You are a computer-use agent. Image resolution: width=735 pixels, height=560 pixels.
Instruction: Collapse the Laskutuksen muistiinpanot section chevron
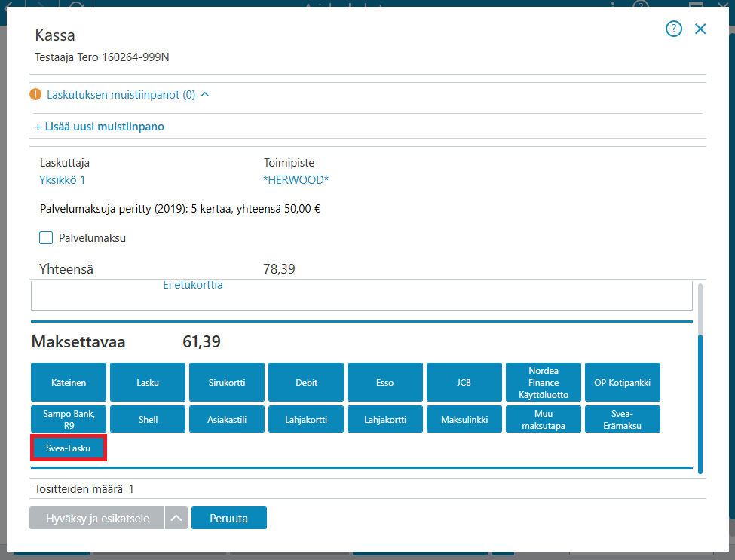205,95
